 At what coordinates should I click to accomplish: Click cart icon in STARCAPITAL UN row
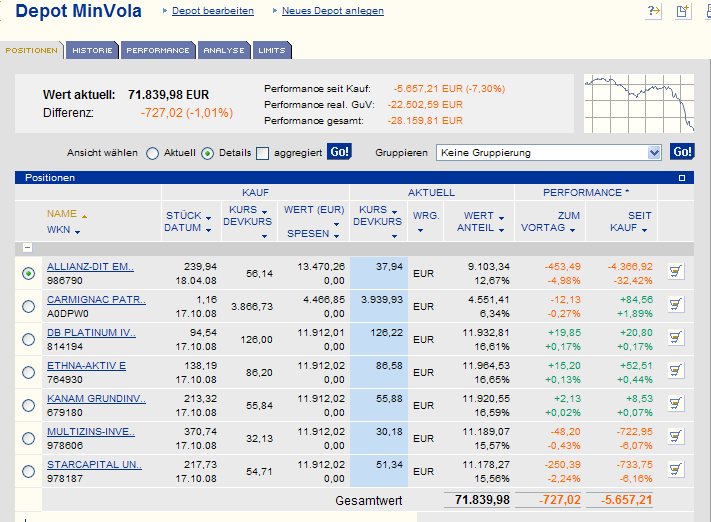coord(675,470)
